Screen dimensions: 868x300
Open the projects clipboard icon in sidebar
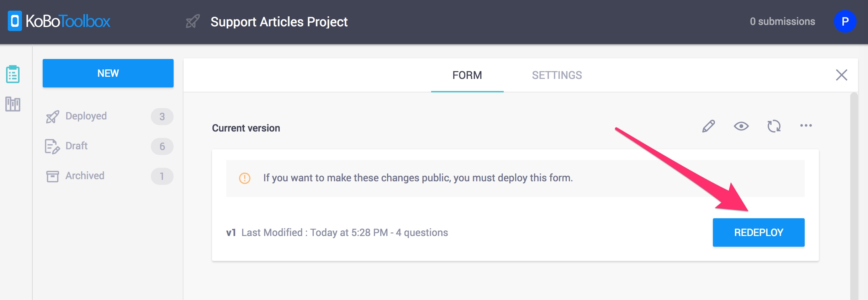(13, 74)
